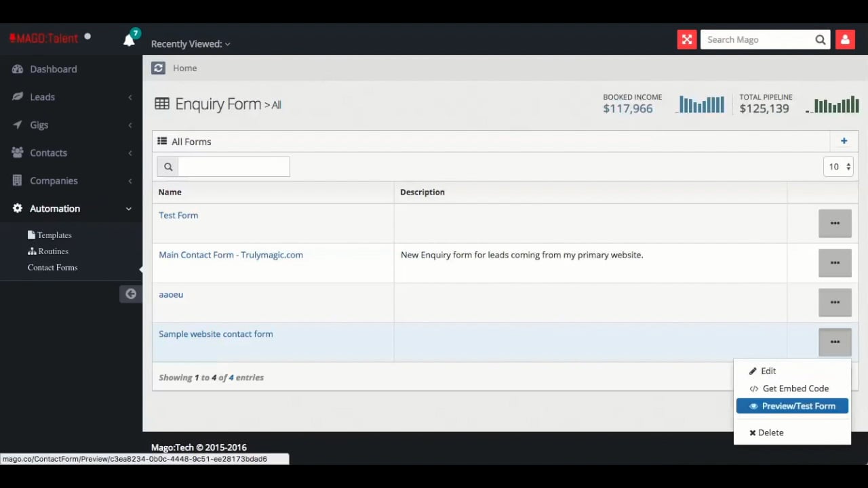Click the Booked Income bar chart
868x488 pixels.
coord(701,105)
